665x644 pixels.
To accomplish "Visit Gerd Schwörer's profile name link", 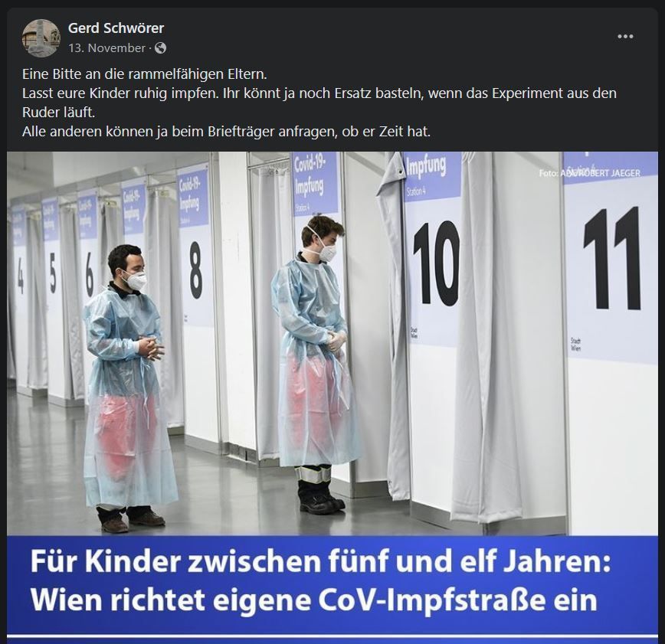I will point(116,28).
